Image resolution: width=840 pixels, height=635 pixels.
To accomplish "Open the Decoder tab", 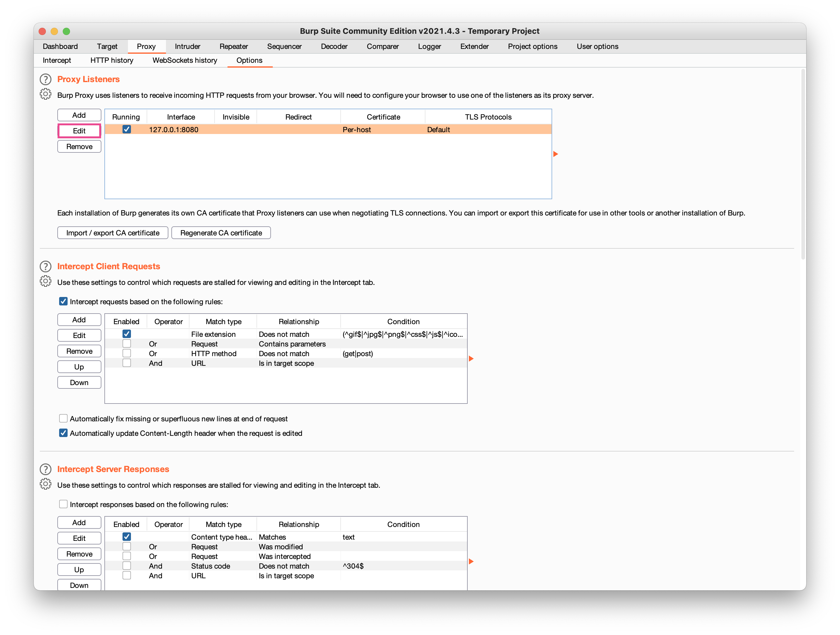I will click(334, 46).
